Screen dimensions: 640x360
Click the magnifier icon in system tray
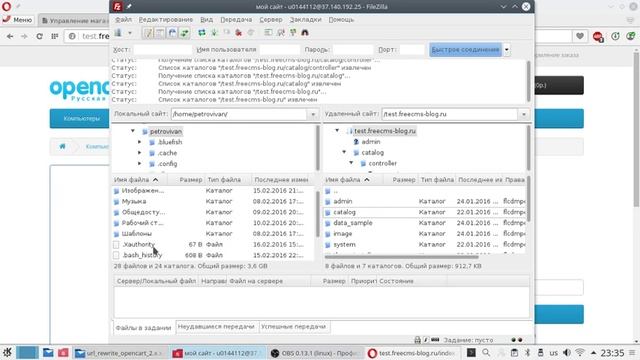(486, 352)
